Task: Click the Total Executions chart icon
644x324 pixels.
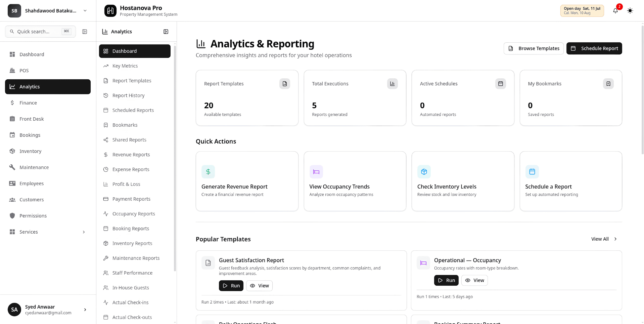Action: (x=393, y=84)
